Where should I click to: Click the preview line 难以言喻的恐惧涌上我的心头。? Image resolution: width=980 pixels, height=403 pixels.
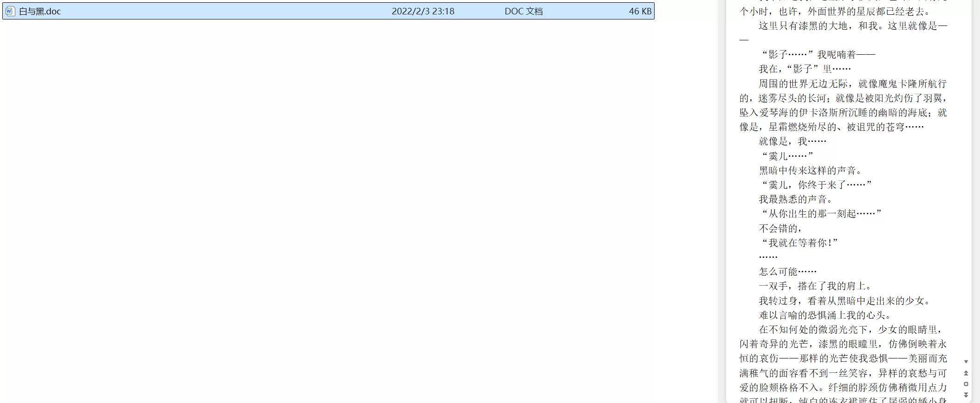point(825,315)
